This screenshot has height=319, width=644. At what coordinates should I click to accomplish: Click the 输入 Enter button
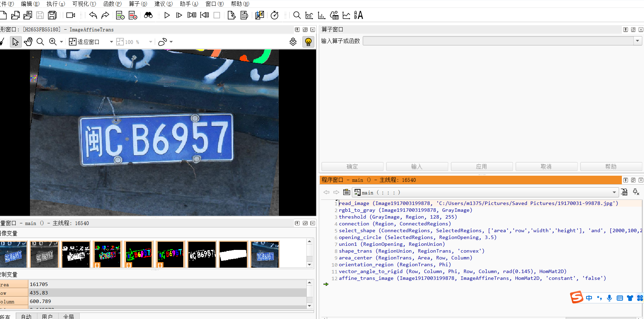417,166
